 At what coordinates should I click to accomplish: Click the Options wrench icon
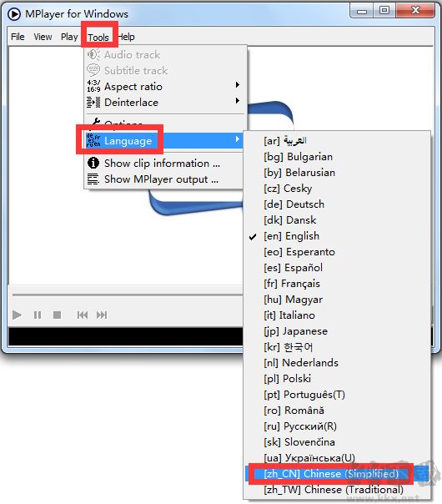[96, 122]
